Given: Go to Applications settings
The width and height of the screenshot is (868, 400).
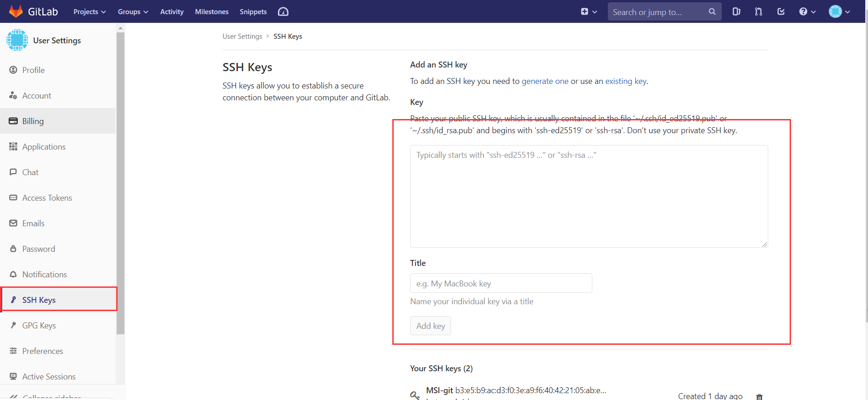Looking at the screenshot, I should tap(58, 146).
